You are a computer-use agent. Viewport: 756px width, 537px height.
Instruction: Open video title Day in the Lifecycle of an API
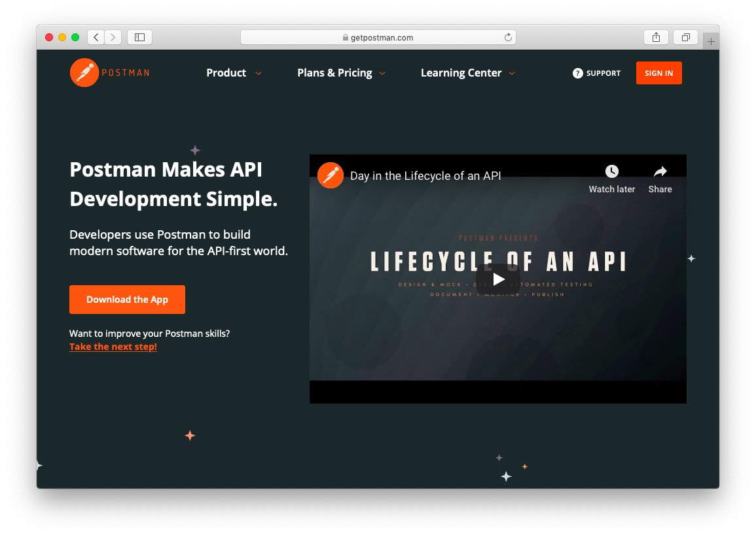[x=425, y=176]
